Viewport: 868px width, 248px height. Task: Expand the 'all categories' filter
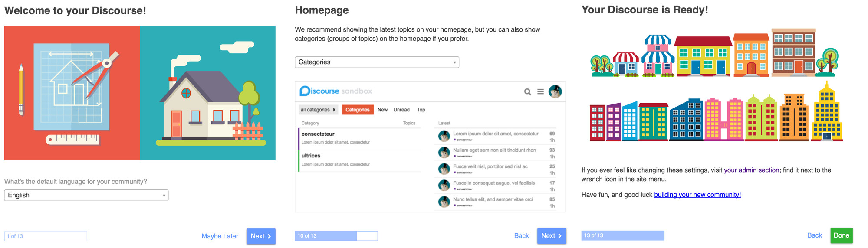(x=318, y=110)
